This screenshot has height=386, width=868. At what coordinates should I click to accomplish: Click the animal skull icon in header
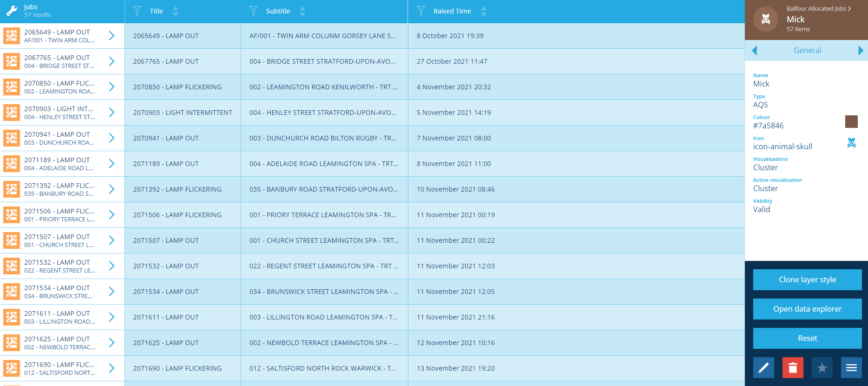pos(766,19)
